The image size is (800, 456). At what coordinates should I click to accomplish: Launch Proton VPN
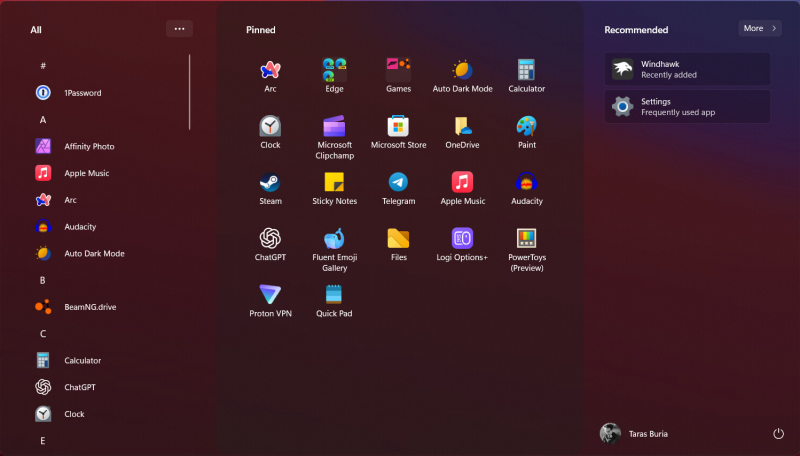(x=270, y=300)
